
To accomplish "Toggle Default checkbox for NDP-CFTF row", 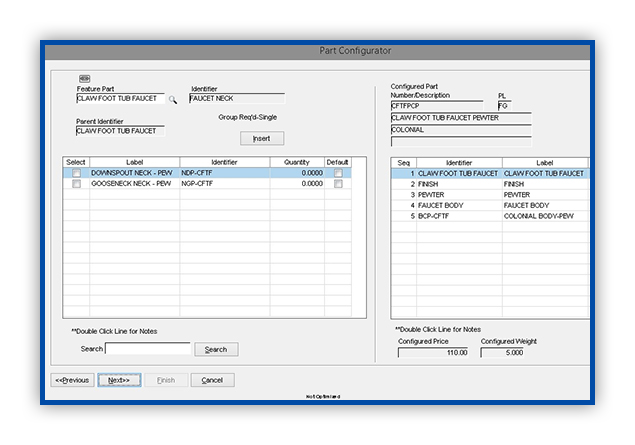I will [x=338, y=173].
